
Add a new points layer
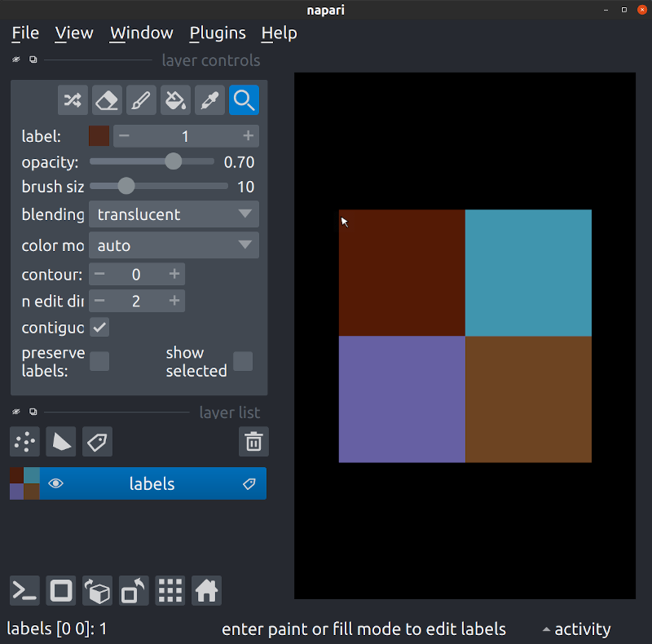click(x=24, y=442)
